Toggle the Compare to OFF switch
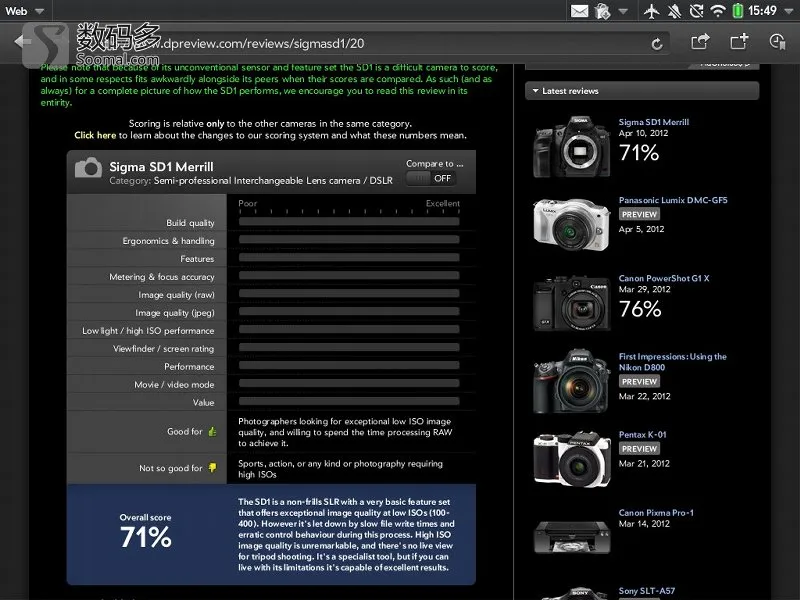Screen dimensions: 800x600 point(431,178)
